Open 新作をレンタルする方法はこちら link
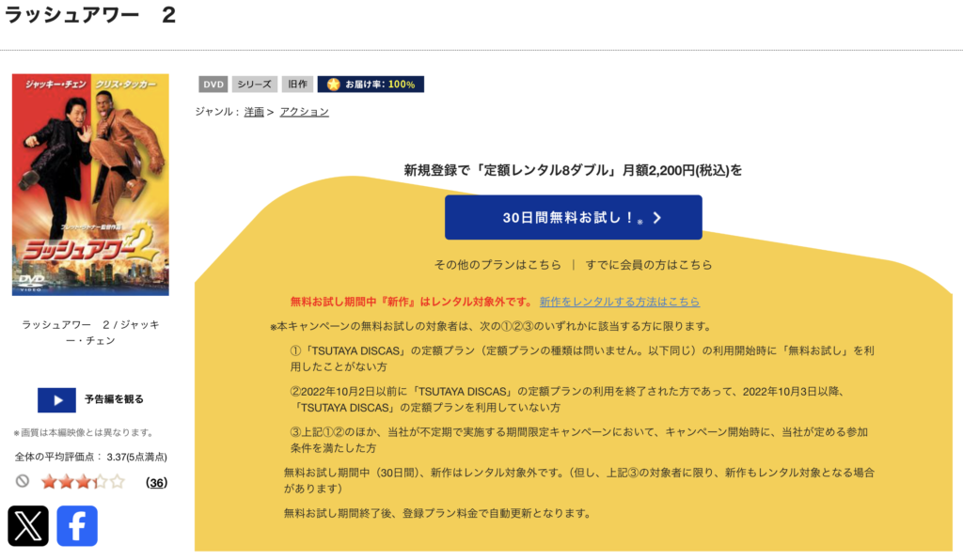Image resolution: width=963 pixels, height=560 pixels. coord(619,302)
